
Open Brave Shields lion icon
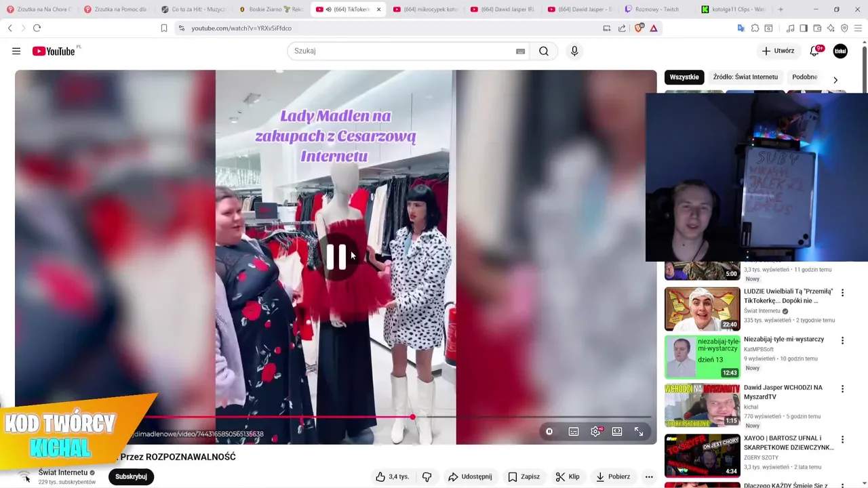coord(639,28)
